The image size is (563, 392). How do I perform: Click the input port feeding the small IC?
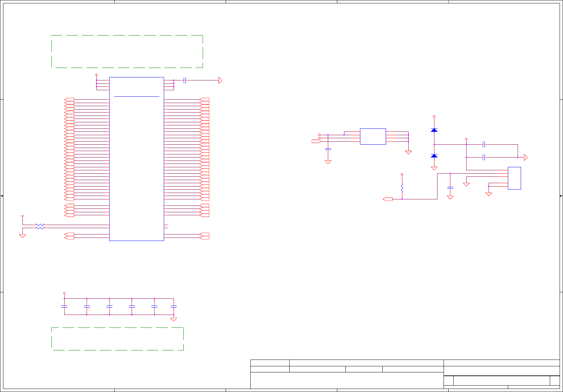pos(317,141)
